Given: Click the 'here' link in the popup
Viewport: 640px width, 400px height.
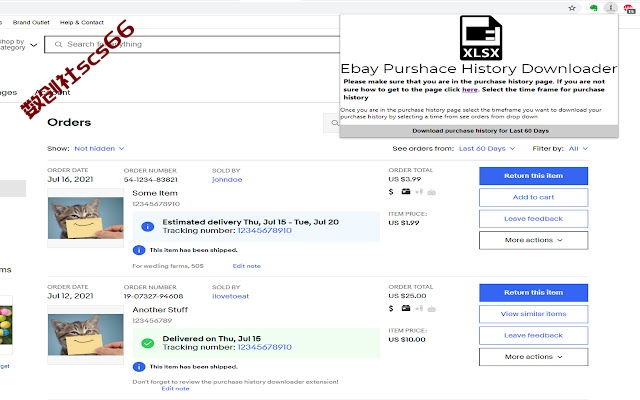Looking at the screenshot, I should pos(470,89).
